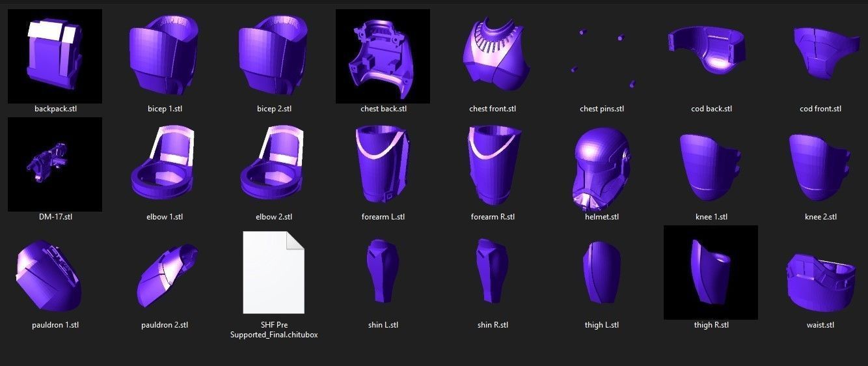Viewport: 868px width, 366px height.
Task: Click the shin L.stl thumbnail
Action: click(x=383, y=271)
